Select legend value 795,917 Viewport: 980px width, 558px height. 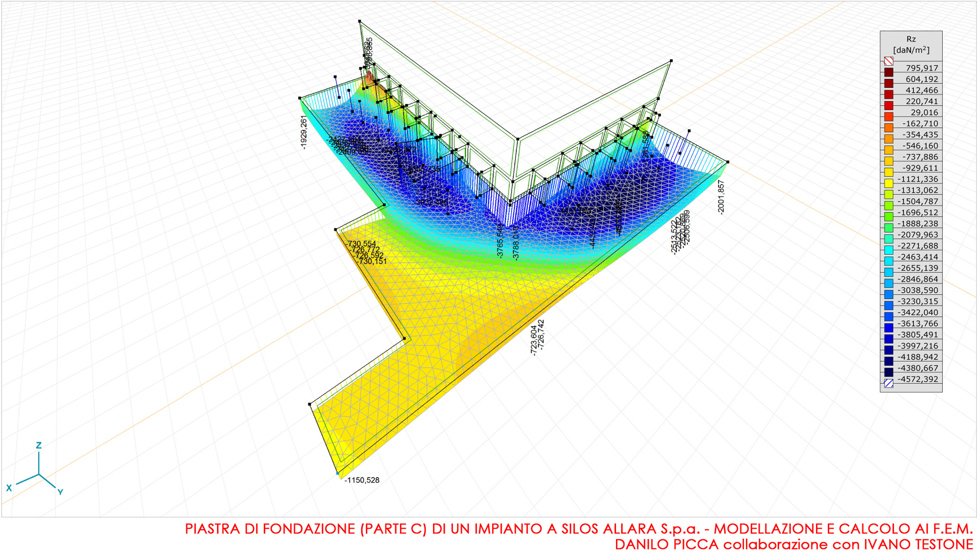point(922,68)
